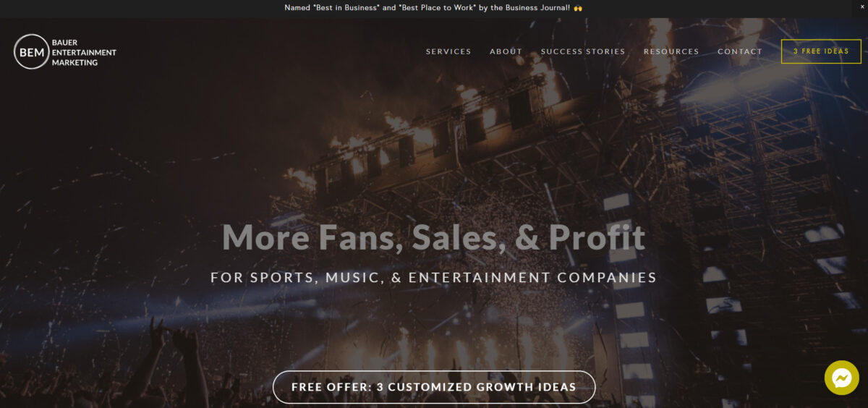Open the Messenger chat bubble icon

[842, 378]
